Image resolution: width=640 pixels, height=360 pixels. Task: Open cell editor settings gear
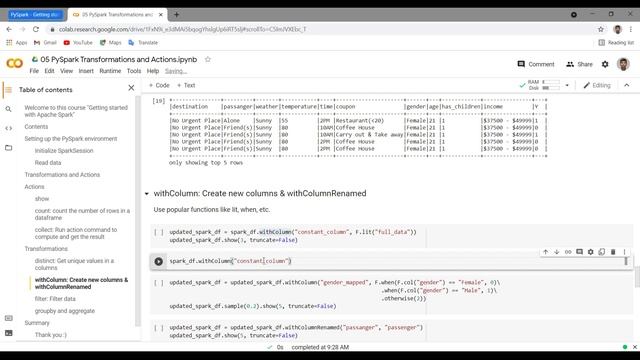click(x=590, y=252)
